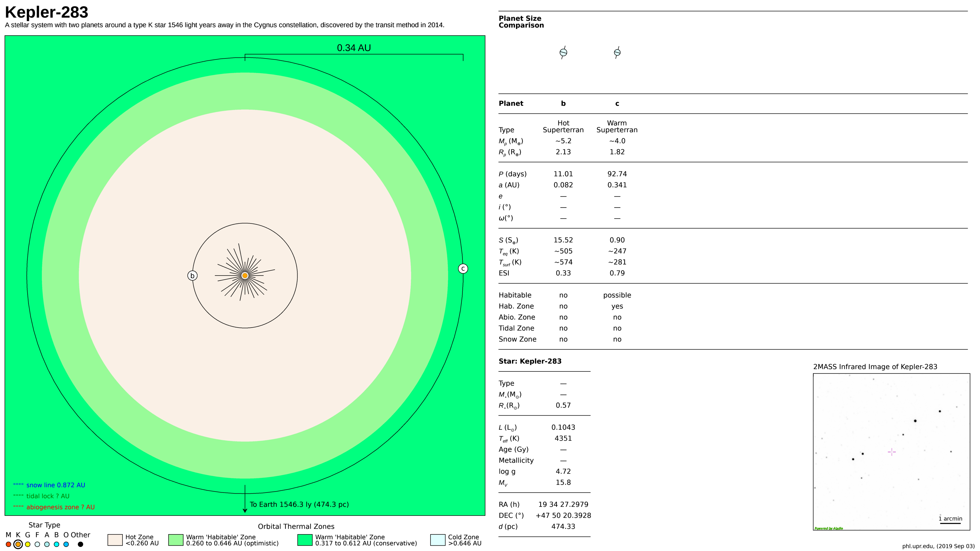
Task: Click planet b size comparison symbol
Action: click(x=563, y=53)
